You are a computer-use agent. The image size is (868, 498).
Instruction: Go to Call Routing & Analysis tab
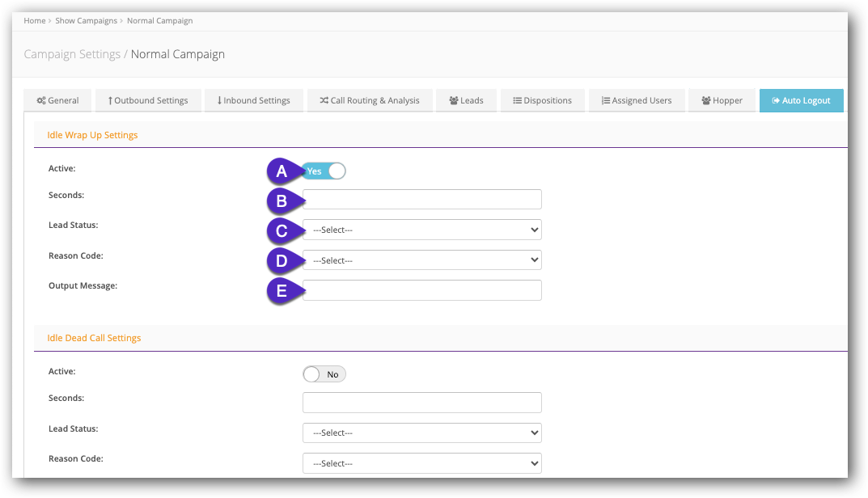(x=369, y=100)
